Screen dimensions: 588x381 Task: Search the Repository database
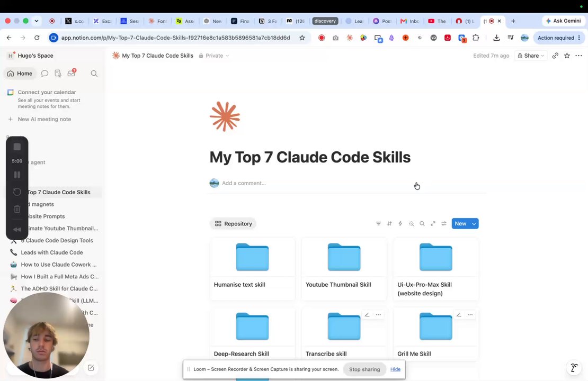tap(422, 224)
